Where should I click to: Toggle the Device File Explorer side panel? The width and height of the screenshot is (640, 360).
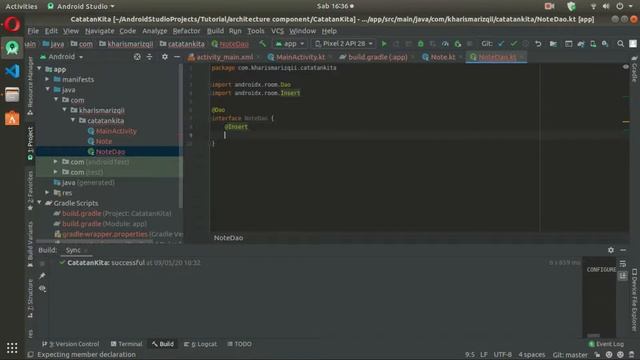click(x=634, y=300)
